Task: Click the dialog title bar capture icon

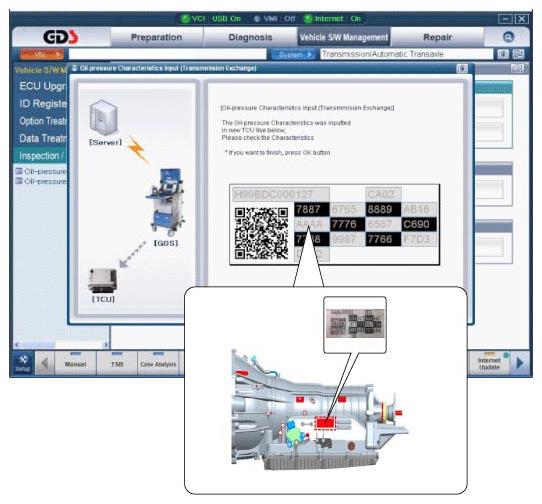Action: pos(462,68)
